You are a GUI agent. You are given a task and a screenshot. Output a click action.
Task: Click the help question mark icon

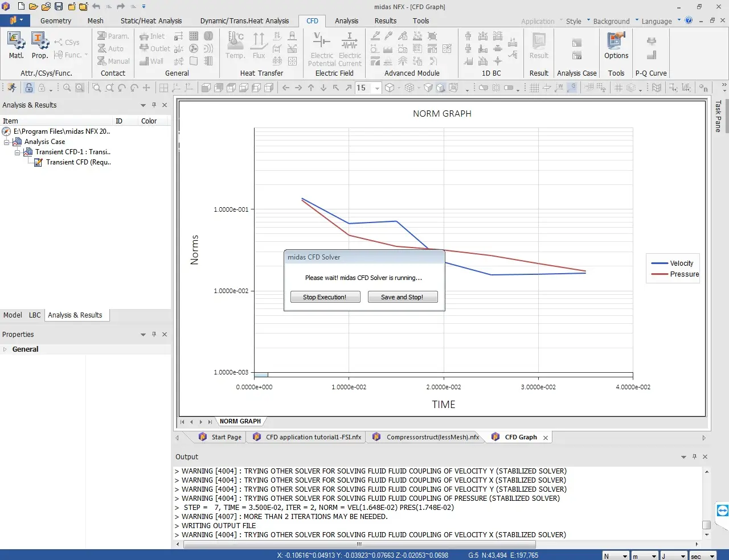pyautogui.click(x=689, y=20)
